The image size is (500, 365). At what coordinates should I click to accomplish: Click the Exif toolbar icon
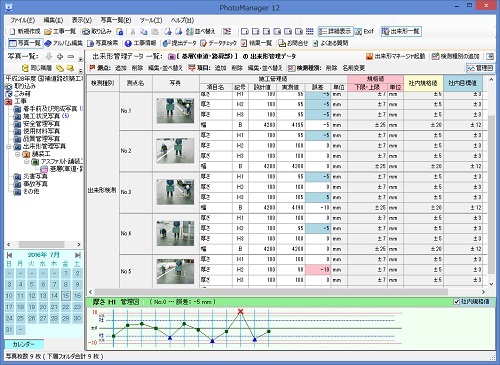(359, 31)
